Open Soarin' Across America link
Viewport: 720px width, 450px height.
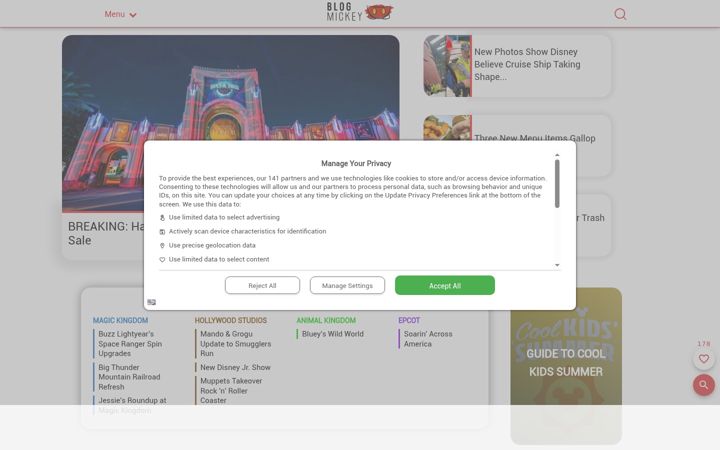pos(428,339)
